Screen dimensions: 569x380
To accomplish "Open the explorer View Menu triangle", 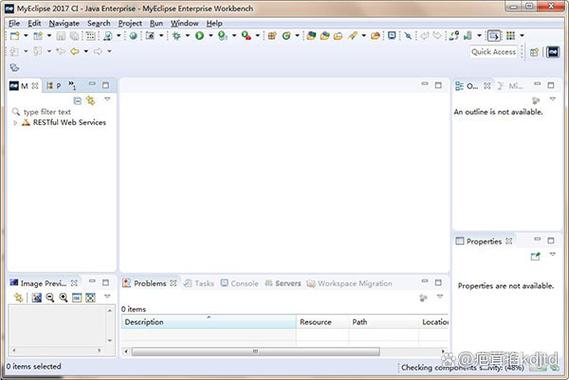I will click(107, 99).
